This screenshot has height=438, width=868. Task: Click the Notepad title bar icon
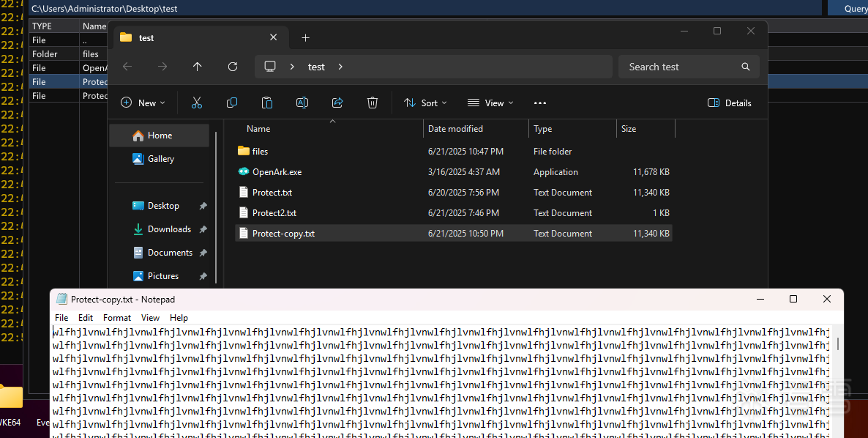61,300
